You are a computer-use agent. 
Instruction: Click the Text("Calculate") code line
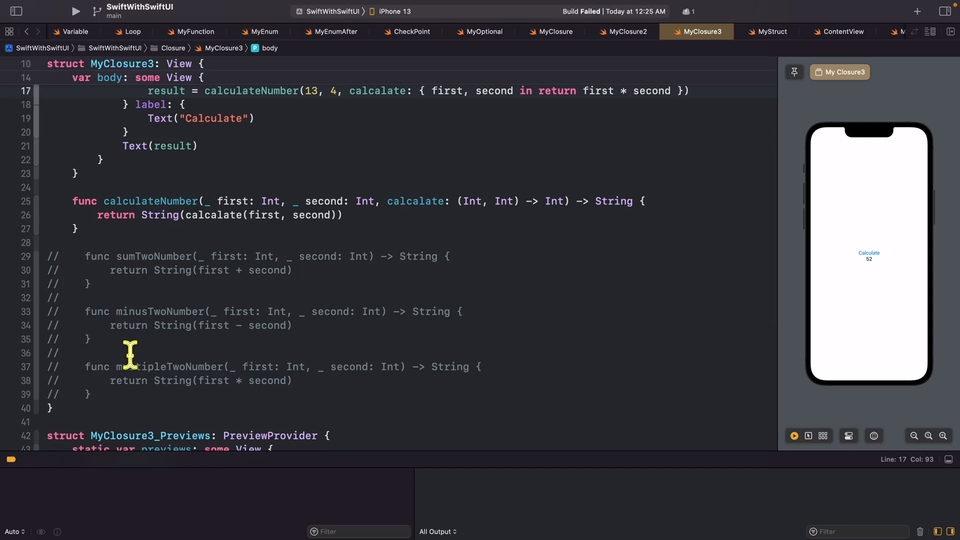[x=200, y=118]
